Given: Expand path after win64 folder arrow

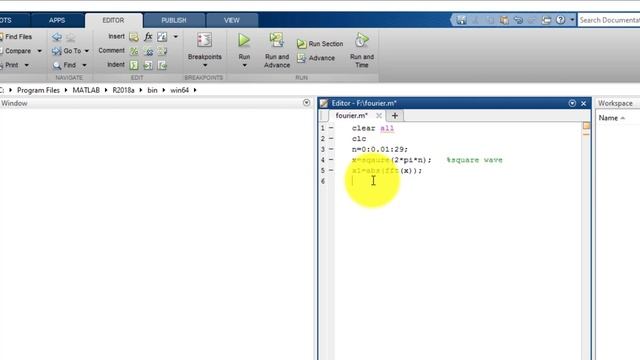Looking at the screenshot, I should [x=195, y=90].
